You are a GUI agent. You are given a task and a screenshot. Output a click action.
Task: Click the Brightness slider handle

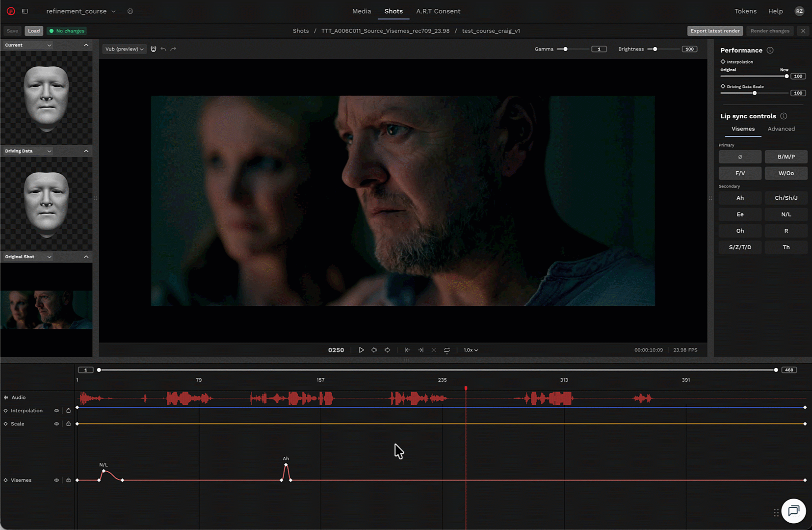click(x=655, y=49)
